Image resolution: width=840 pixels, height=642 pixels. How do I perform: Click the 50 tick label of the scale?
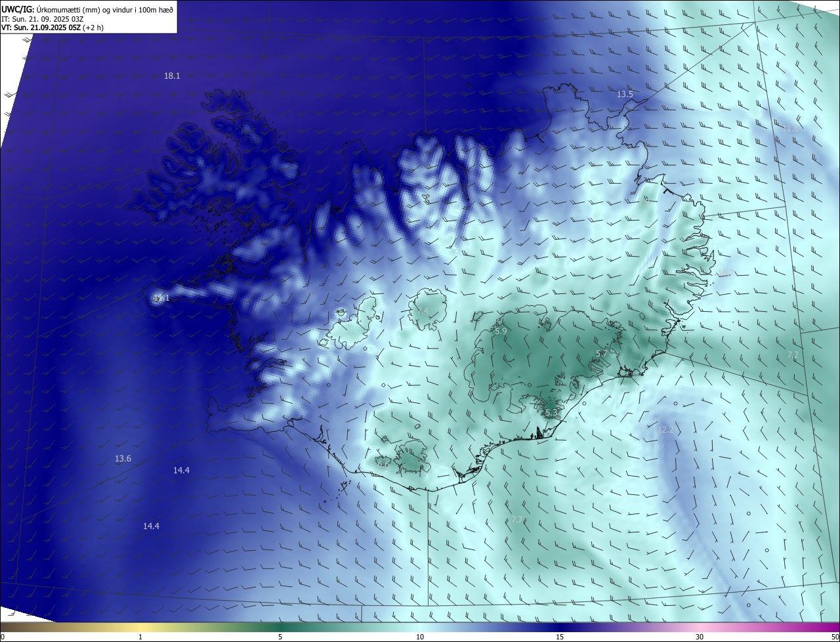835,637
